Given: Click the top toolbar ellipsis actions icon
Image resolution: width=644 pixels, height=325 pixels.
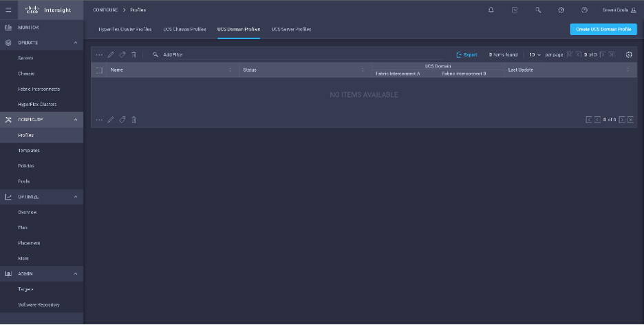Looking at the screenshot, I should tap(99, 54).
